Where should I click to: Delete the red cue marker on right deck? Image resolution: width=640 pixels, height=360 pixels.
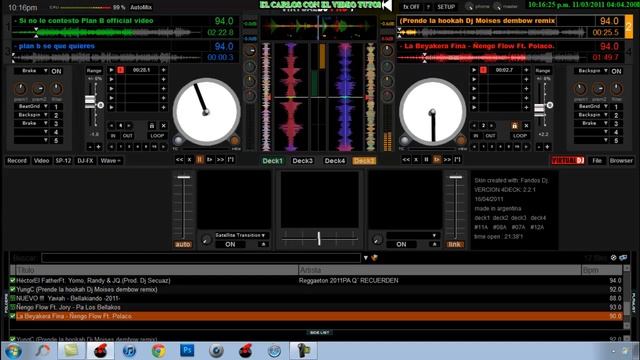[x=483, y=70]
